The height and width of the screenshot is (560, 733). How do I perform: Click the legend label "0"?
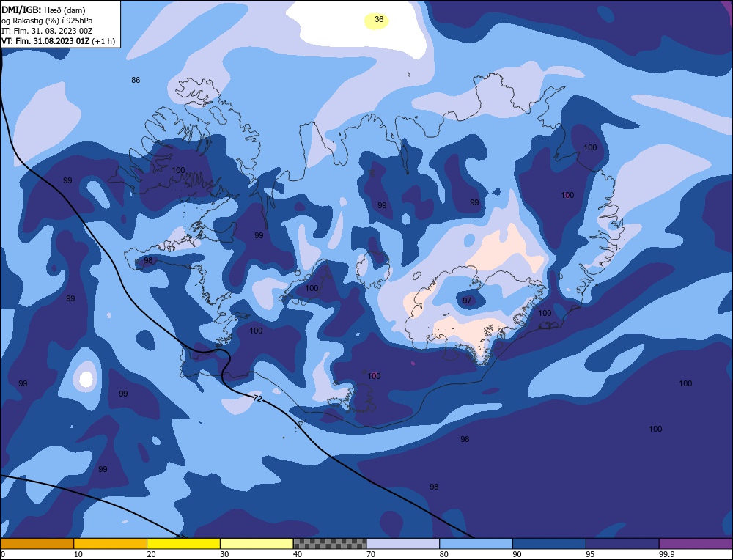(3, 554)
